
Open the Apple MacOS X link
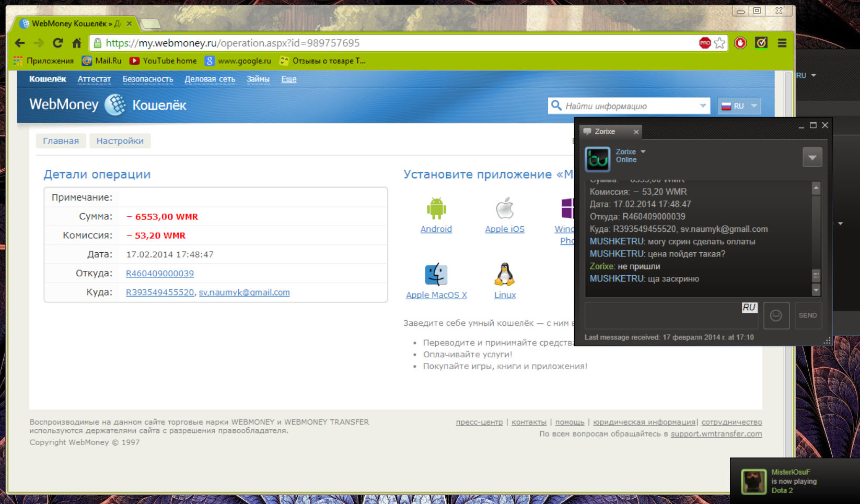pos(436,295)
